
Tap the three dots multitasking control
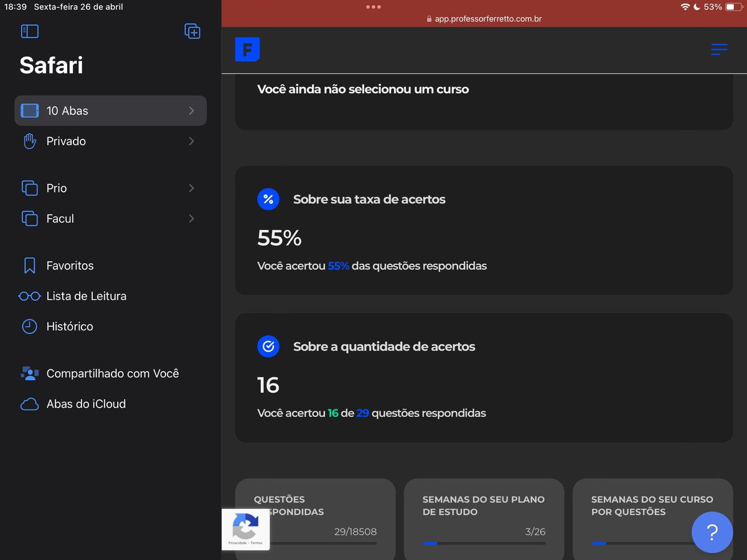374,7
